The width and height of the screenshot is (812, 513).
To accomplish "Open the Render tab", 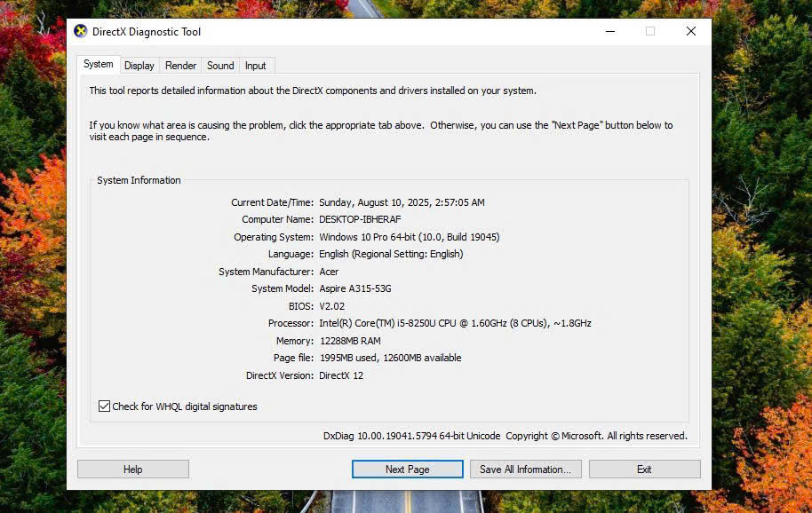I will click(x=180, y=66).
